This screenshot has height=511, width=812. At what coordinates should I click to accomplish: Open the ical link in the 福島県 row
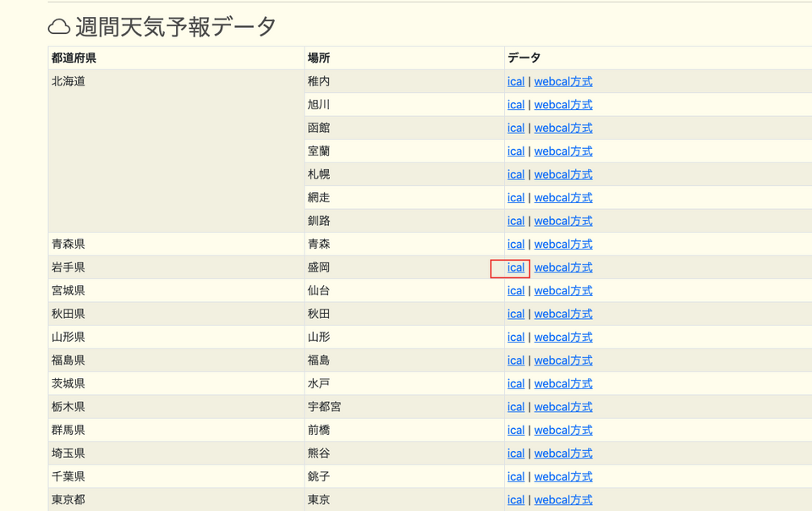[x=516, y=361]
